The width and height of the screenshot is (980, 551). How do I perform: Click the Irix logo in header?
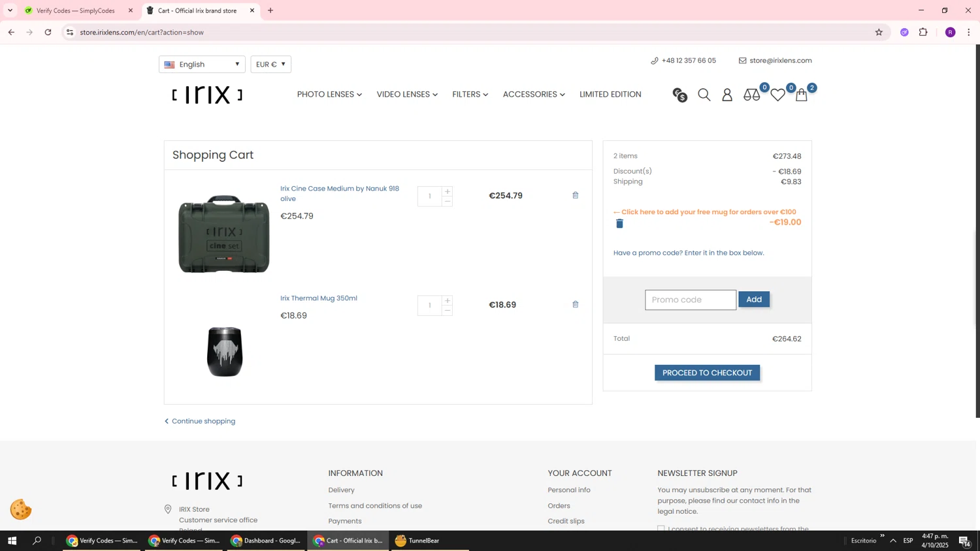pyautogui.click(x=208, y=95)
